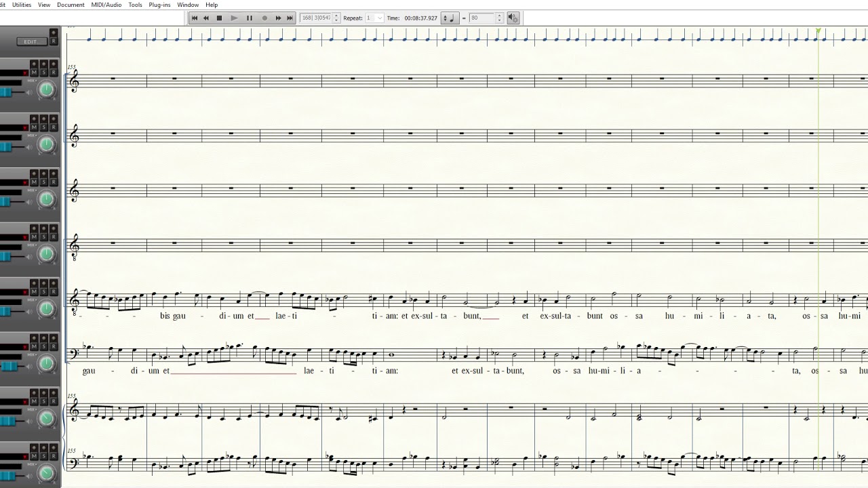868x488 pixels.
Task: Open the second track's red arrow dropdown
Action: (x=25, y=128)
